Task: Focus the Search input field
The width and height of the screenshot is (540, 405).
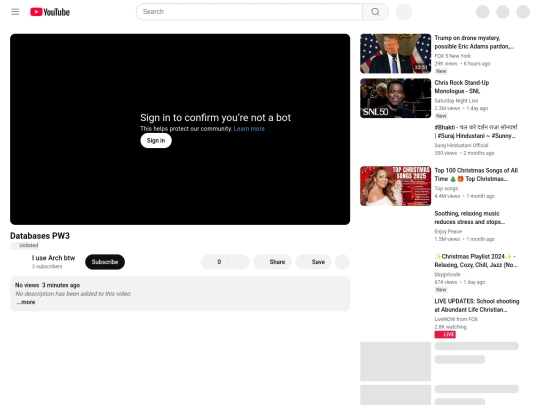Action: point(249,12)
